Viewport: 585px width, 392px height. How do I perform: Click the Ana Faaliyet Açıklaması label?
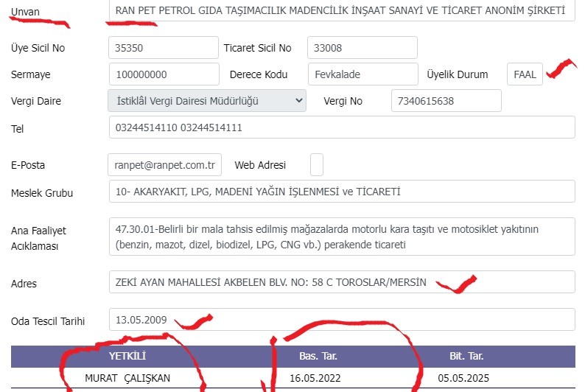point(38,238)
